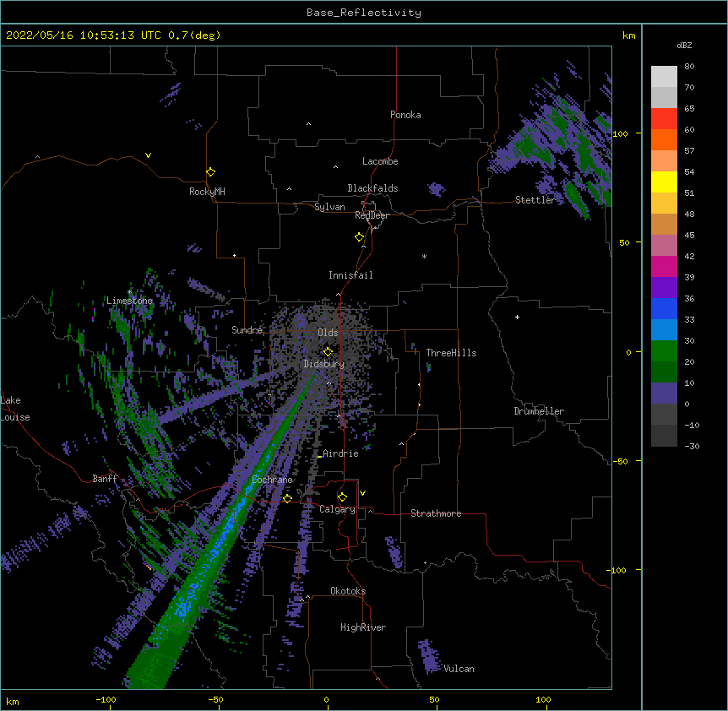Choose the white swatch between 80 and 70 dBZ
The image size is (728, 711).
coord(664,77)
